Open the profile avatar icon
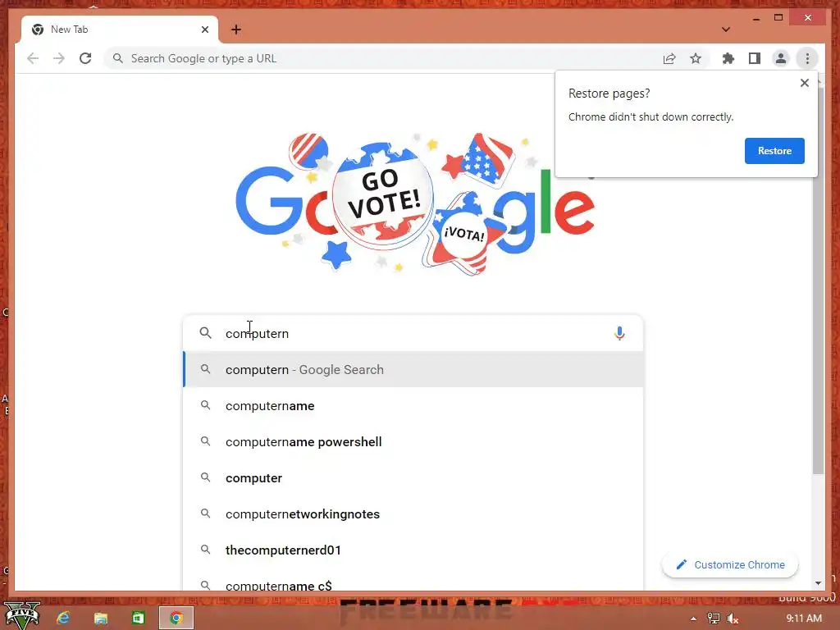 (781, 58)
